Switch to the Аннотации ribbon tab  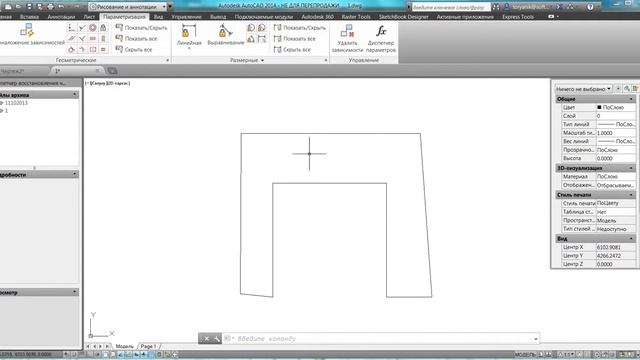coord(61,17)
